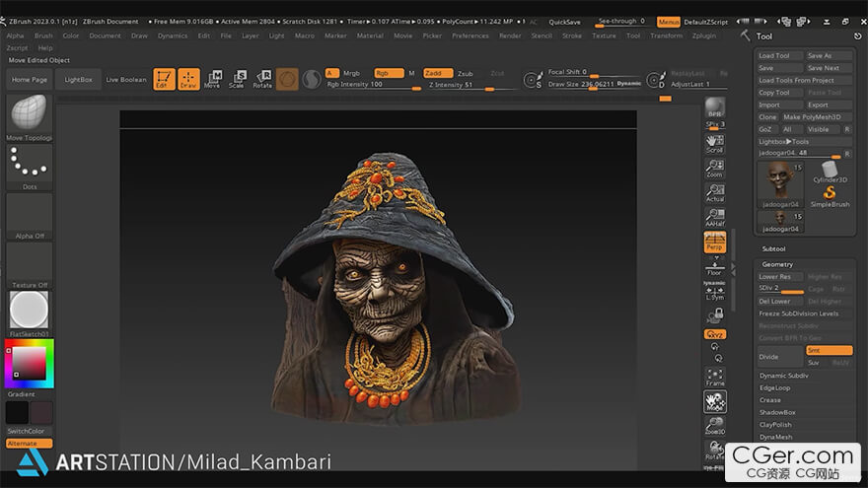Select the Draw mode icon
The height and width of the screenshot is (488, 868).
(188, 79)
